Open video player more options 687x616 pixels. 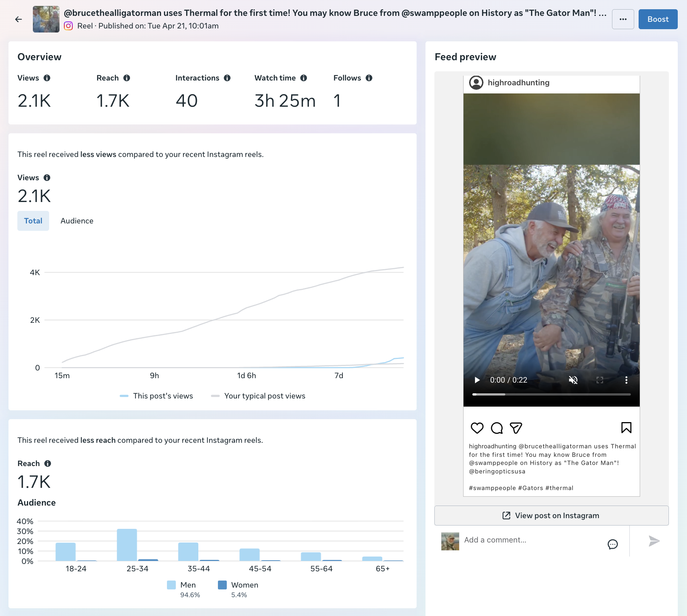click(x=626, y=380)
